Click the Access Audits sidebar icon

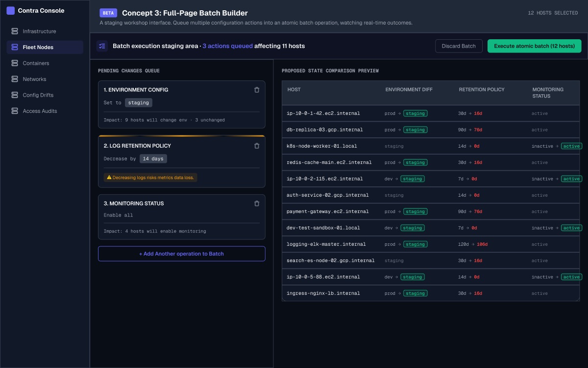[14, 111]
